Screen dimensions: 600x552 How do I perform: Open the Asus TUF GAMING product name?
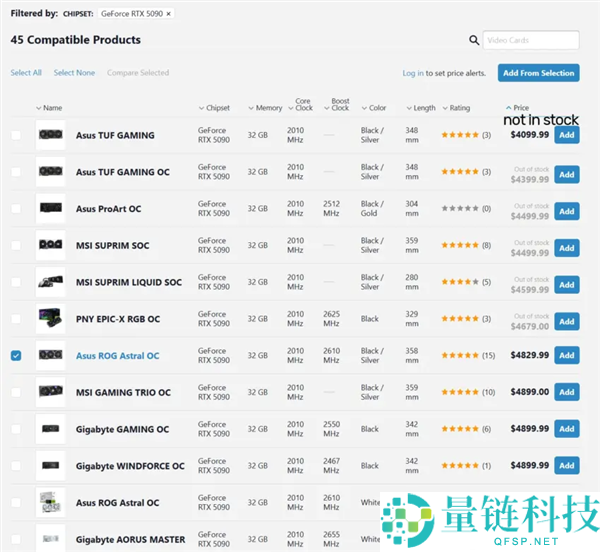[x=115, y=135]
